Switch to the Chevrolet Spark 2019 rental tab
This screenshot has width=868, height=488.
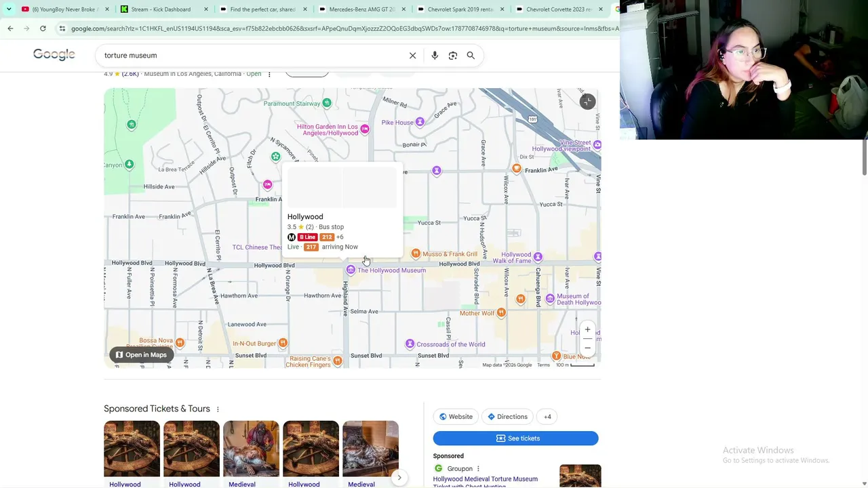point(459,9)
